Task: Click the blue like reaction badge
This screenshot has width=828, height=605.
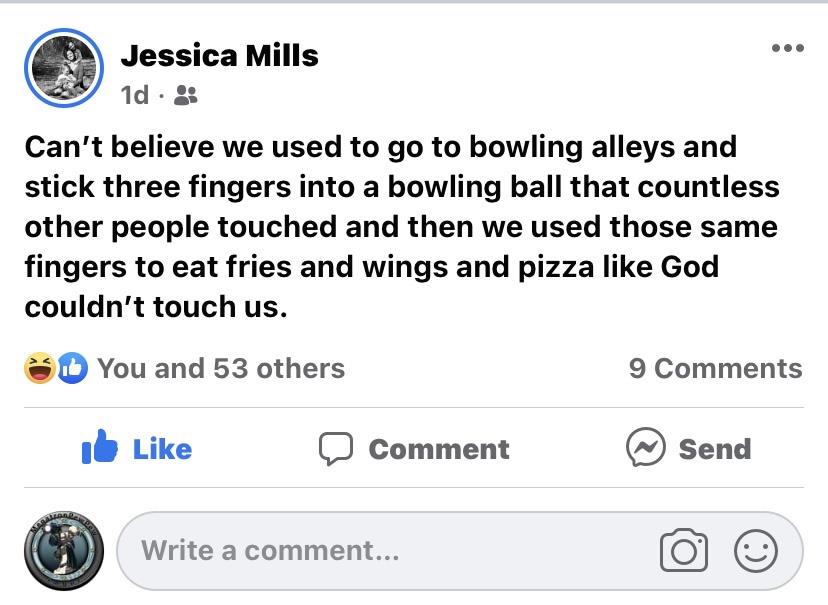Action: coord(73,369)
